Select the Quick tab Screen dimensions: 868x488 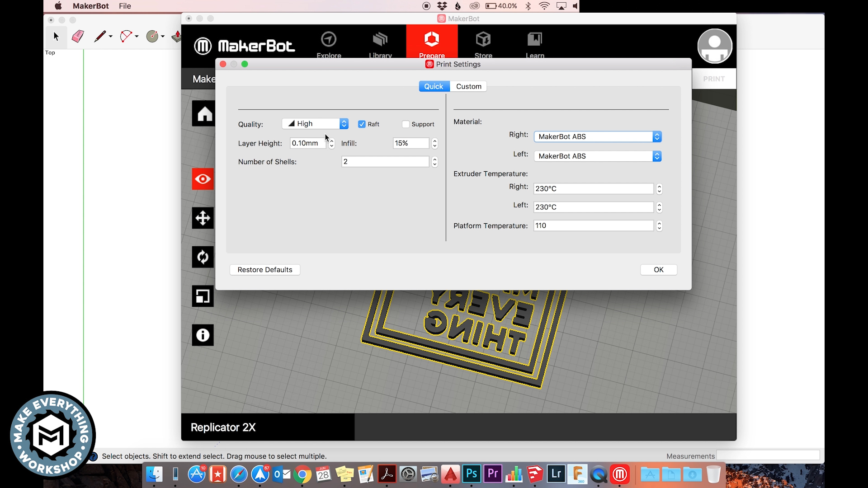[x=434, y=86]
